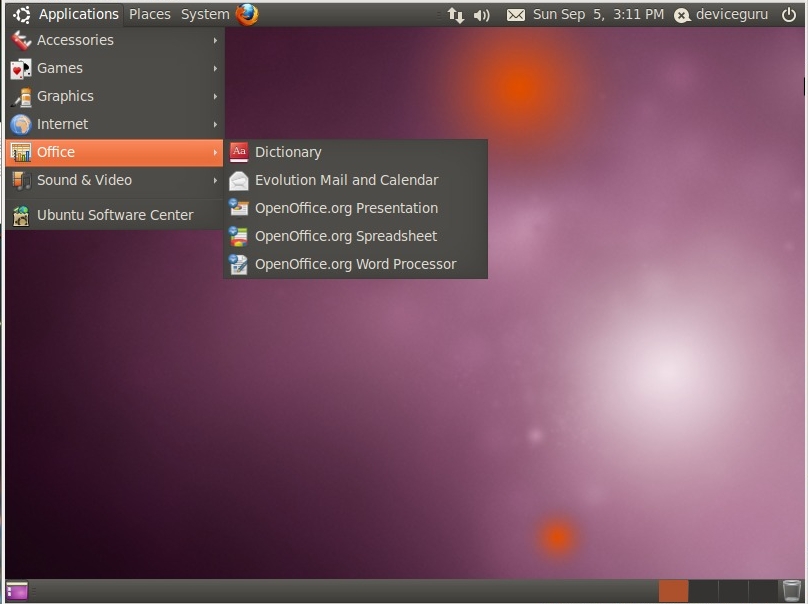
Task: Expand the Games submenu arrow
Action: click(x=215, y=68)
